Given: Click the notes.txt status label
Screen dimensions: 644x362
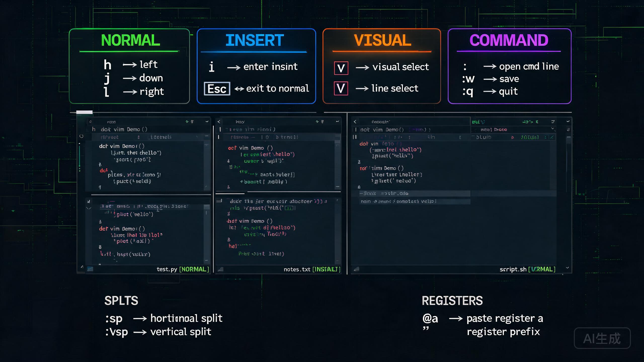Looking at the screenshot, I should (312, 269).
